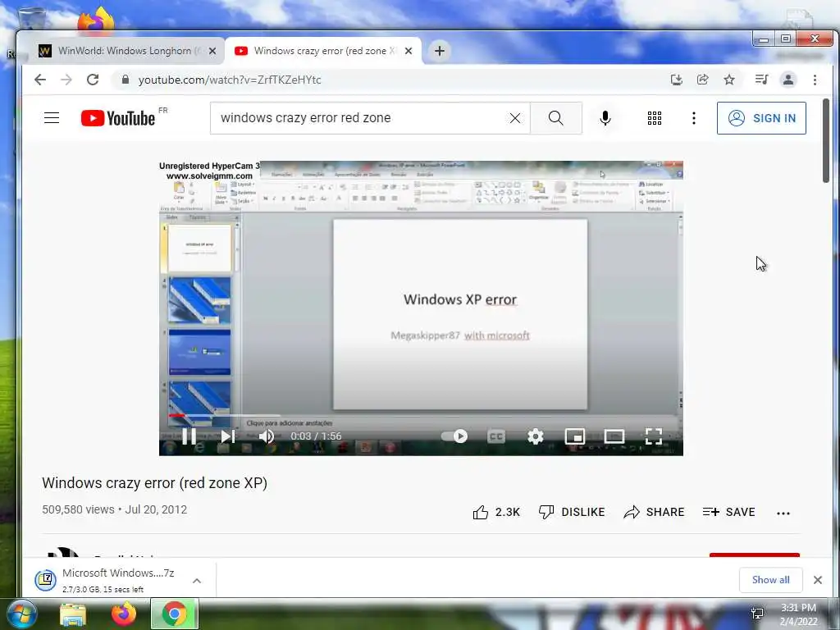
Task: Install app icon in address bar
Action: click(x=677, y=80)
